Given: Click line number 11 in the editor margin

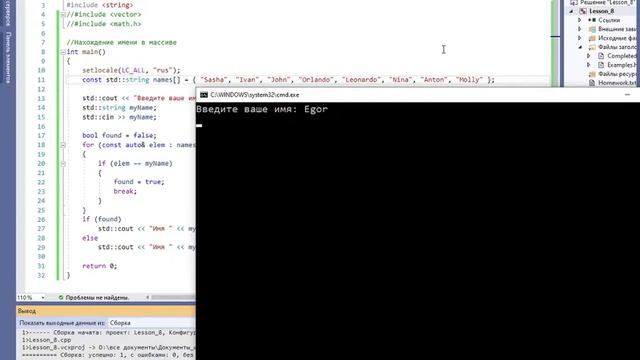Looking at the screenshot, I should tap(41, 80).
